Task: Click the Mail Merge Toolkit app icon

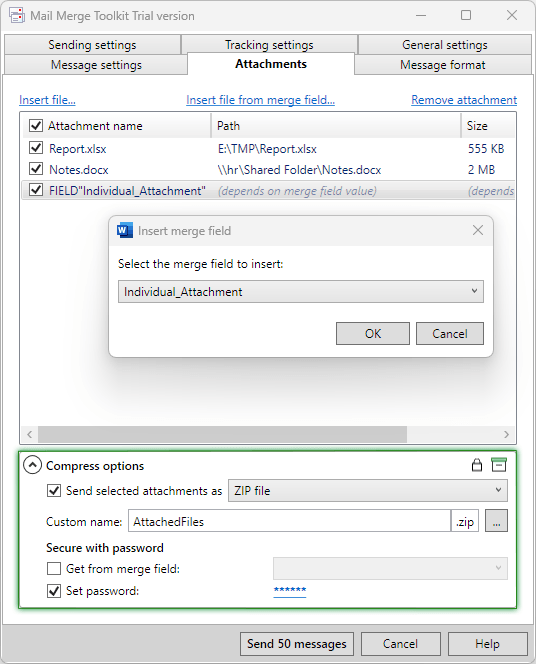Action: tap(17, 16)
